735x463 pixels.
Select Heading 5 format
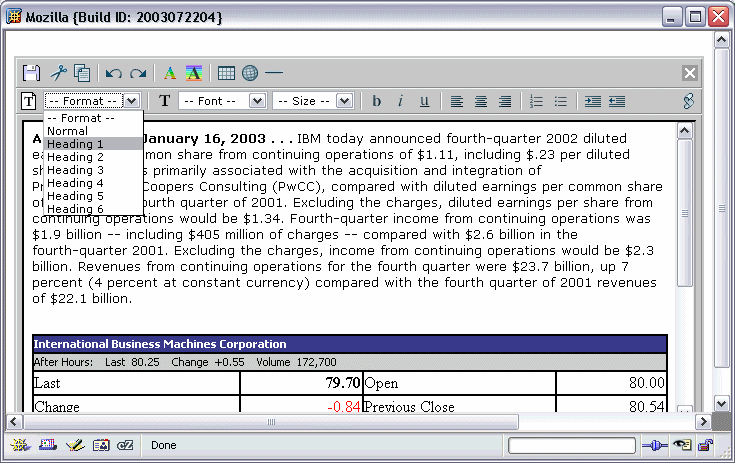[x=93, y=196]
